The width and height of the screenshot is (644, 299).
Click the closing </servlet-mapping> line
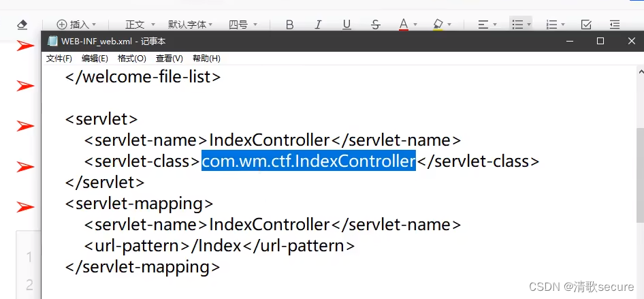[143, 267]
